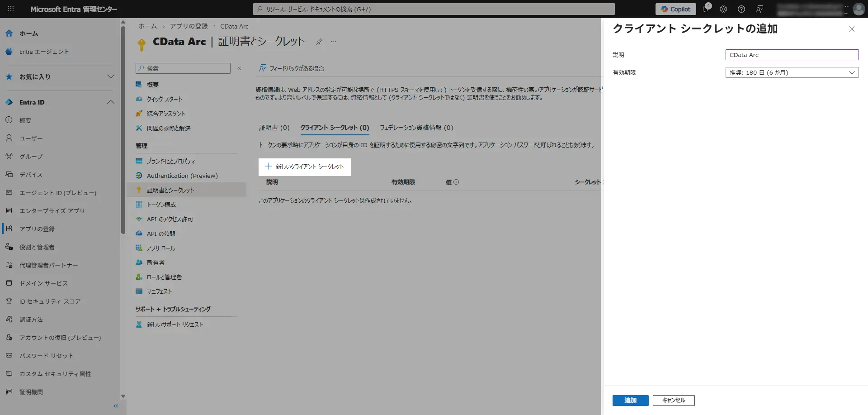
Task: Click ホーム breadcrumb link
Action: point(147,26)
